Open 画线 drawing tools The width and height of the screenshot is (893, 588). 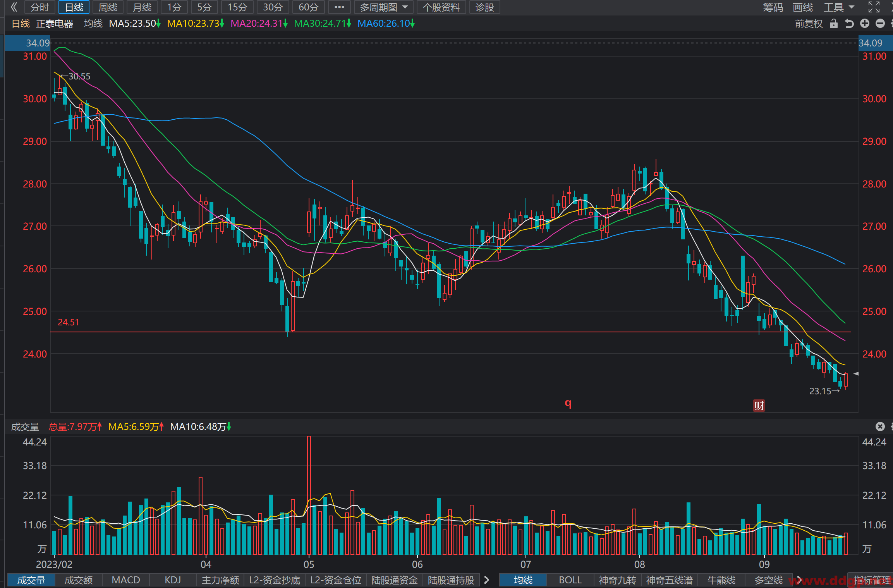pyautogui.click(x=803, y=7)
